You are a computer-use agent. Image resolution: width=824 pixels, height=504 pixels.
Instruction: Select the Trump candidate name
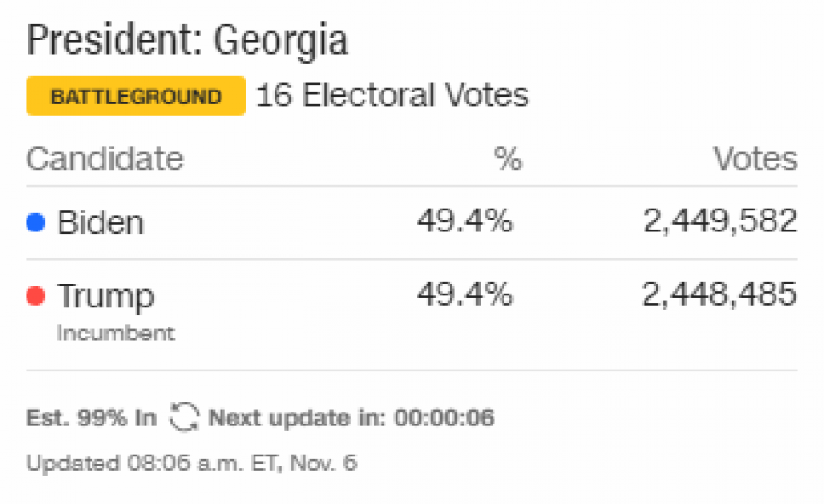[105, 296]
